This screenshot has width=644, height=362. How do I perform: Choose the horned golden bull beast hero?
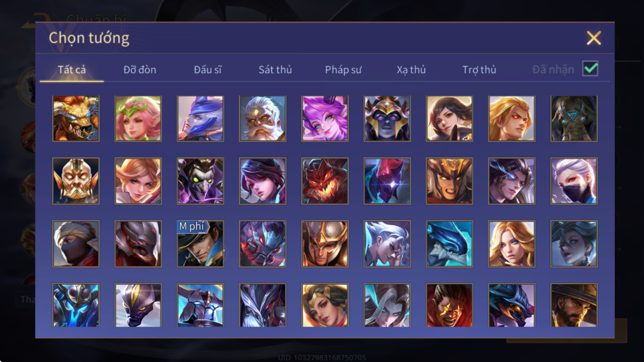tap(76, 118)
